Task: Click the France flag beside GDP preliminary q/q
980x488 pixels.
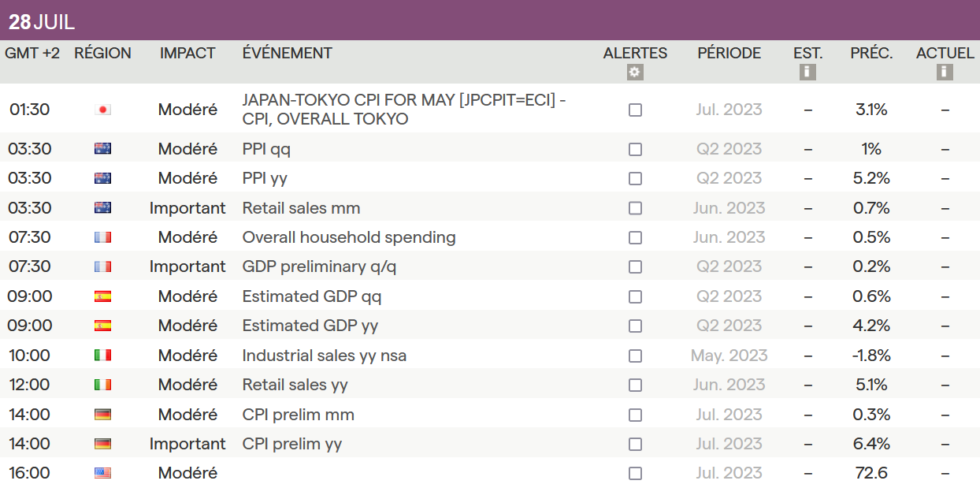Action: [102, 266]
